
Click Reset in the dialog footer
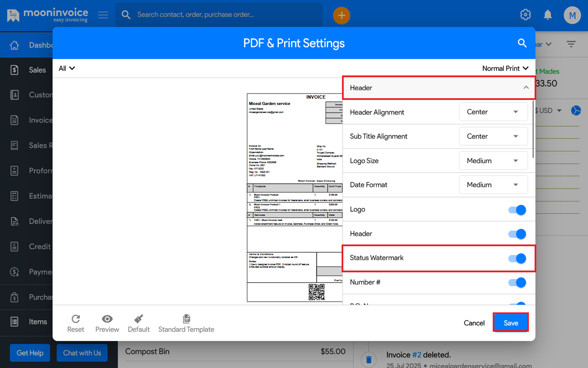coord(76,323)
